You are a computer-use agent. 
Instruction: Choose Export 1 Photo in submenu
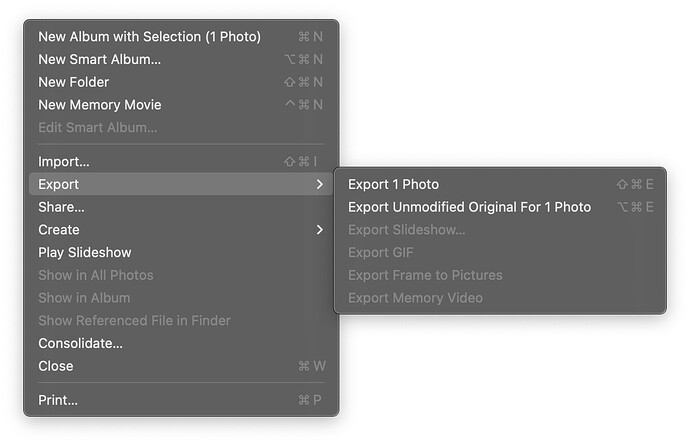pyautogui.click(x=393, y=185)
